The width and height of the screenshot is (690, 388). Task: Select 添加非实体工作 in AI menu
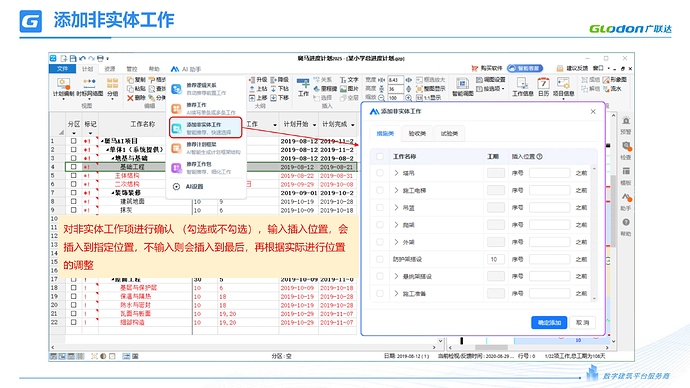206,128
